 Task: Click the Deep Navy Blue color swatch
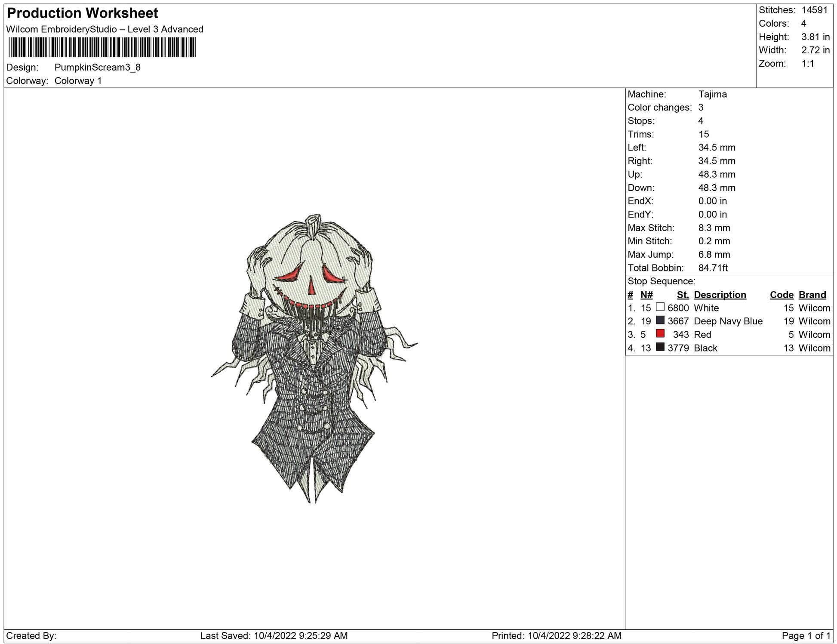tap(660, 320)
